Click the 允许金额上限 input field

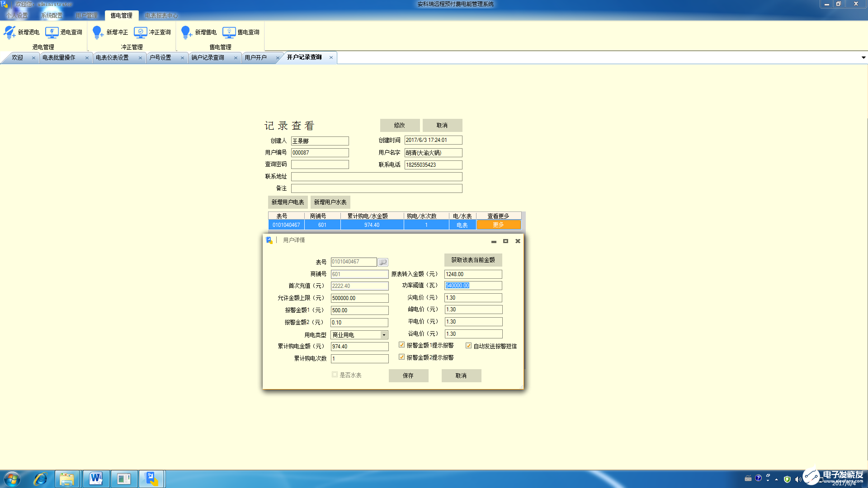coord(359,298)
